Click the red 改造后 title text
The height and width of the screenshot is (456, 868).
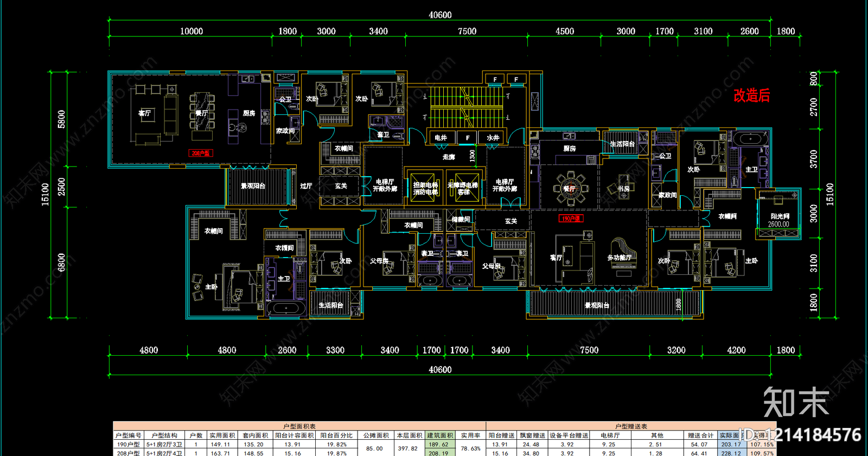(x=751, y=95)
